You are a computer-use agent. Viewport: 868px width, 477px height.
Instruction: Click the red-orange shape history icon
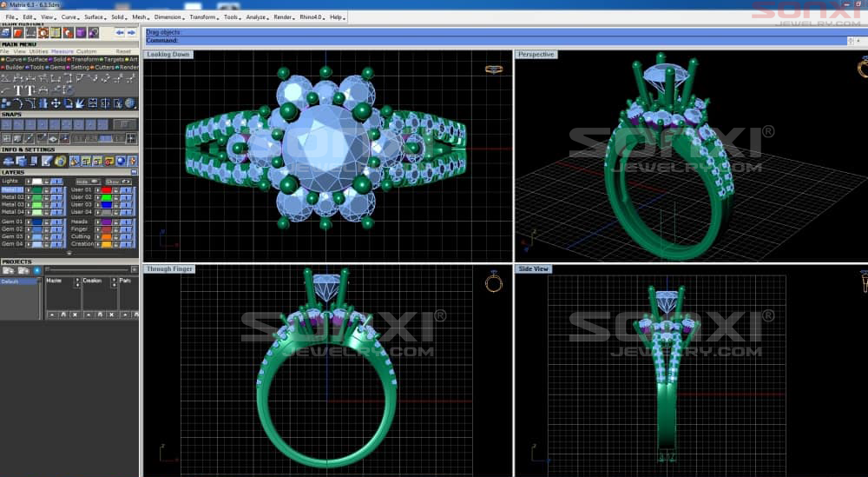click(18, 33)
